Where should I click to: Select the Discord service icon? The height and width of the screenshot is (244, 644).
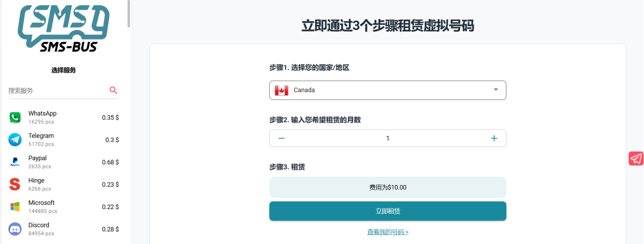tap(15, 229)
